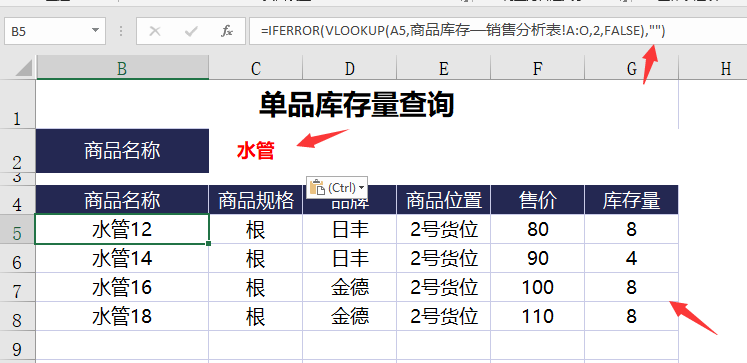Expand the Name Box dropdown arrow

pyautogui.click(x=95, y=31)
